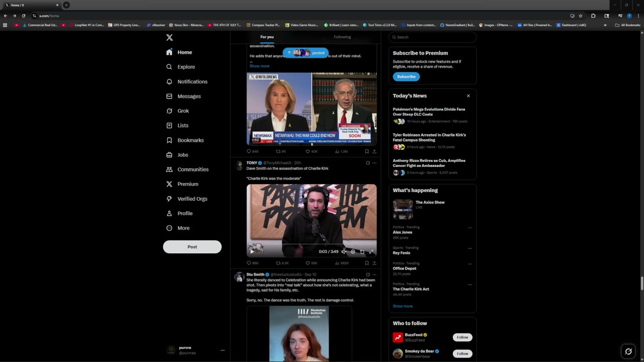Click the Jobs briefcase icon
This screenshot has height=362, width=644.
[170, 155]
